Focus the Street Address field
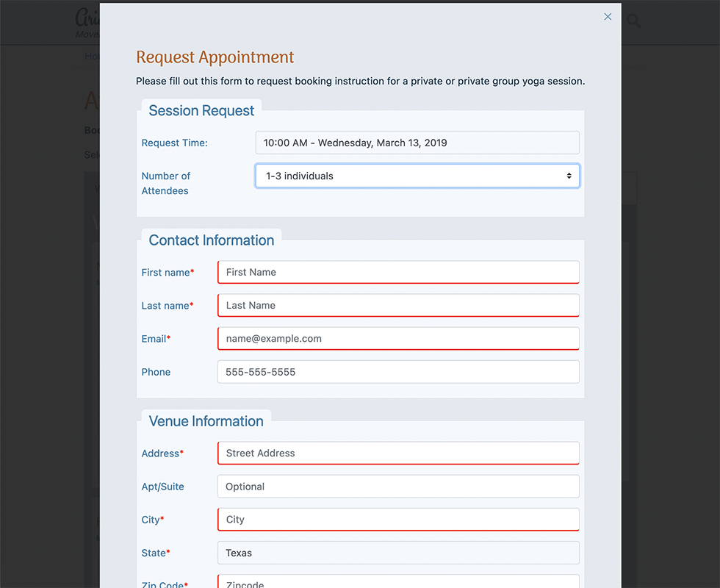Image resolution: width=720 pixels, height=588 pixels. point(398,453)
